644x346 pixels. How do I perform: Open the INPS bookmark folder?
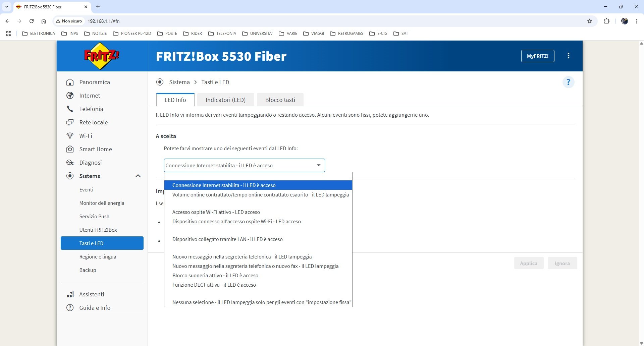(70, 34)
